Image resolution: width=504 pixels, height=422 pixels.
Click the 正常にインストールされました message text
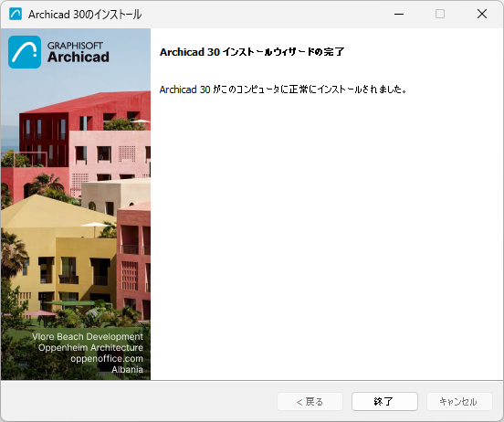point(283,90)
